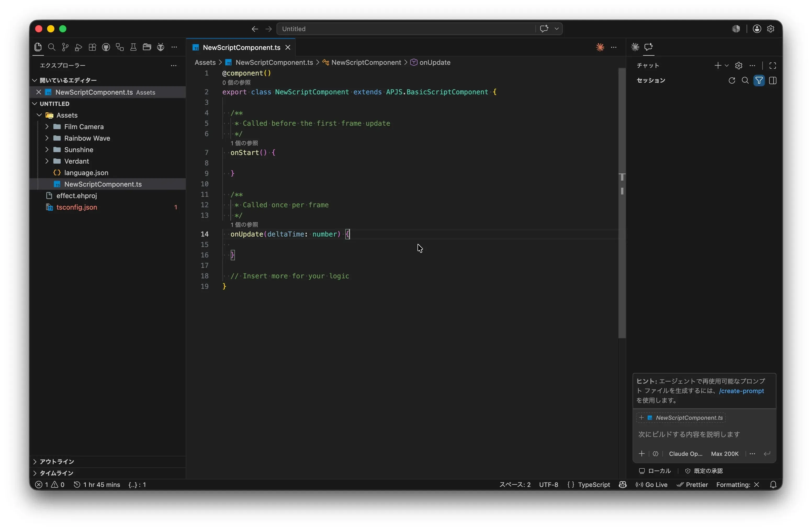Open the chat icon in the title bar
The image size is (812, 529).
(x=544, y=29)
